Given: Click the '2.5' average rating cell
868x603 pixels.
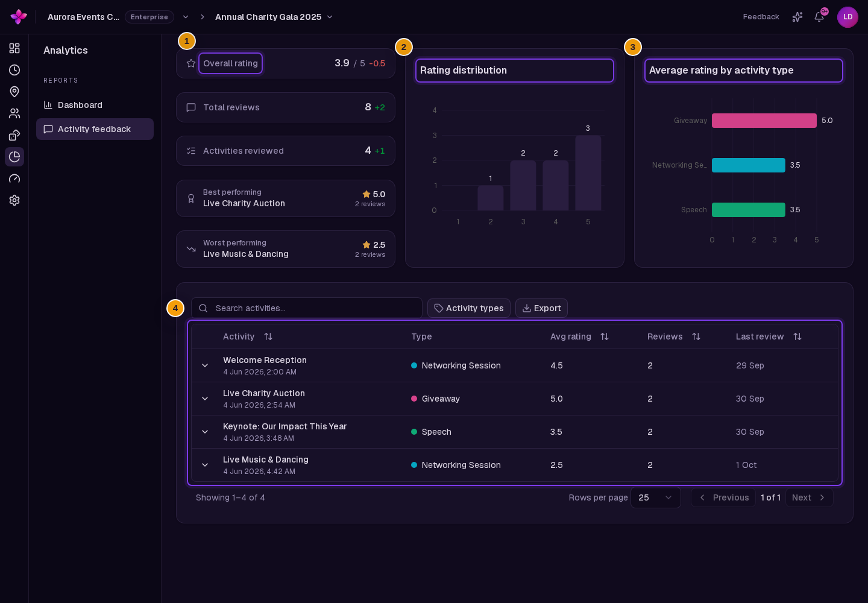Looking at the screenshot, I should [x=556, y=465].
